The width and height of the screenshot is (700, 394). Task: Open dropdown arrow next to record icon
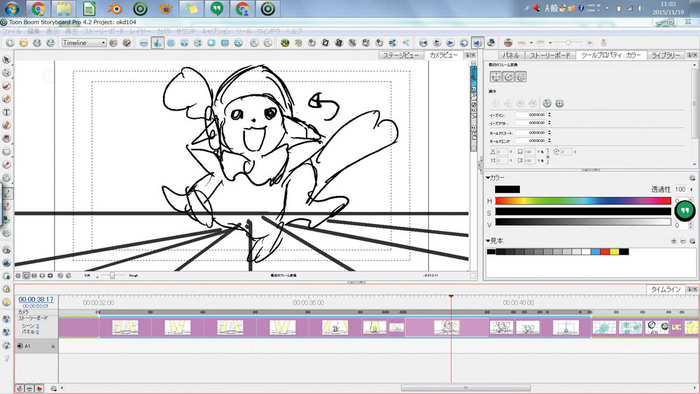pyautogui.click(x=531, y=43)
